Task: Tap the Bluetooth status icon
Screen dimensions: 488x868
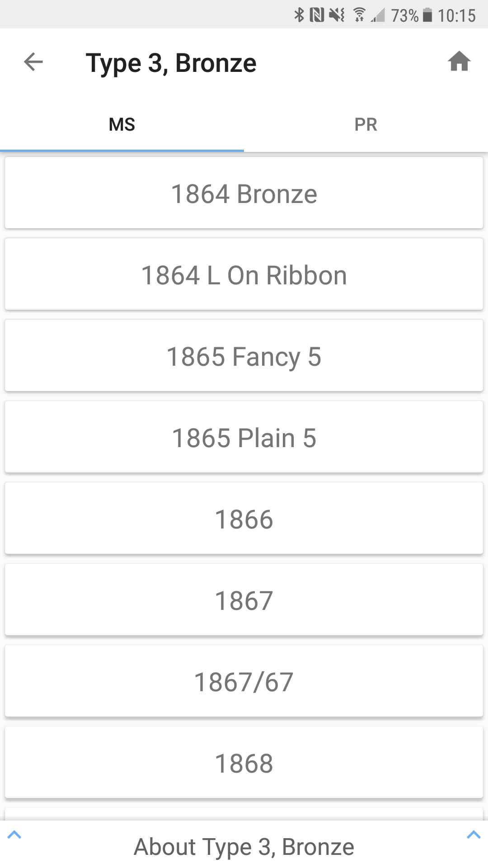Action: tap(299, 15)
